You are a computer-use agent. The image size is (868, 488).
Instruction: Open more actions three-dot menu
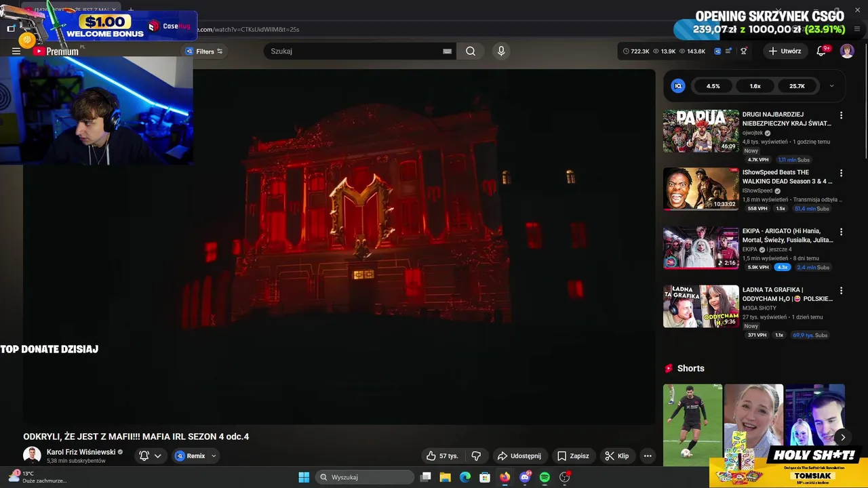(x=648, y=455)
